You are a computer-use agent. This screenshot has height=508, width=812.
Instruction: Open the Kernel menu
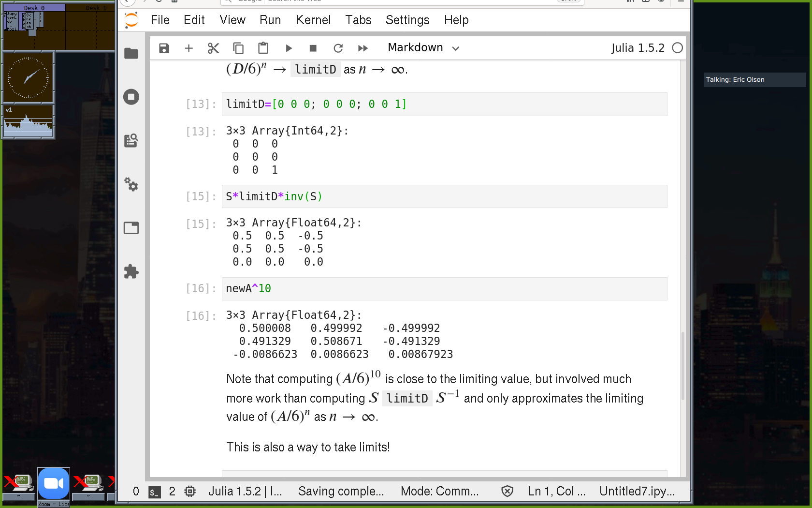(x=313, y=20)
